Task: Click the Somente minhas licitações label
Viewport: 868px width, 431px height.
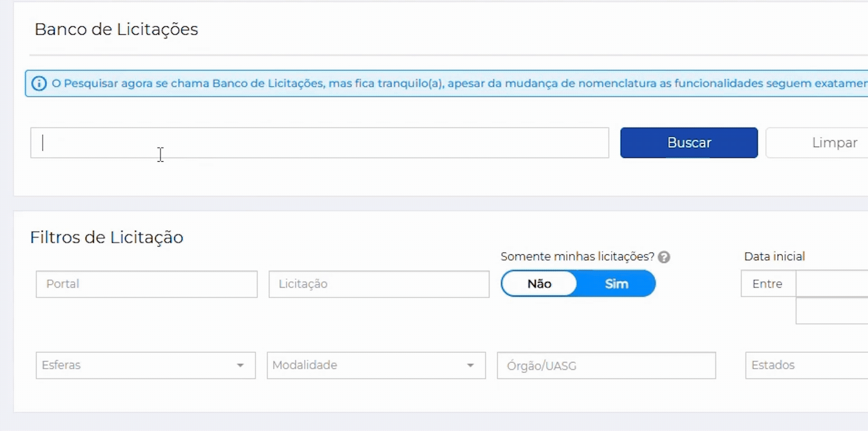Action: (x=577, y=257)
